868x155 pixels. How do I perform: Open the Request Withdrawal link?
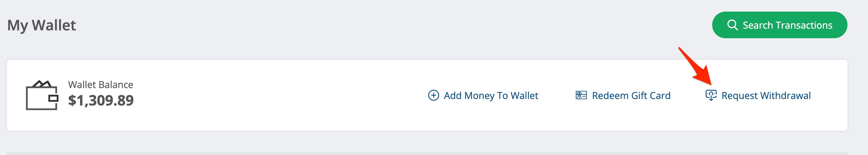click(765, 96)
